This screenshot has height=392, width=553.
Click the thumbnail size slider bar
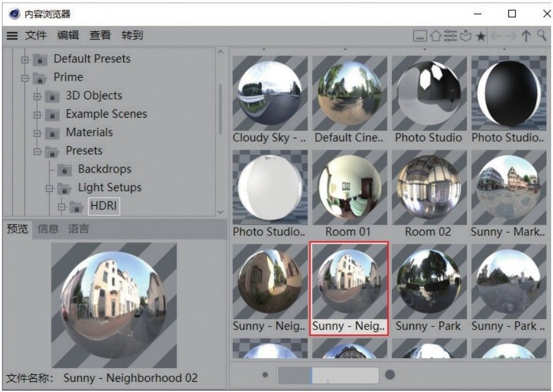(328, 375)
